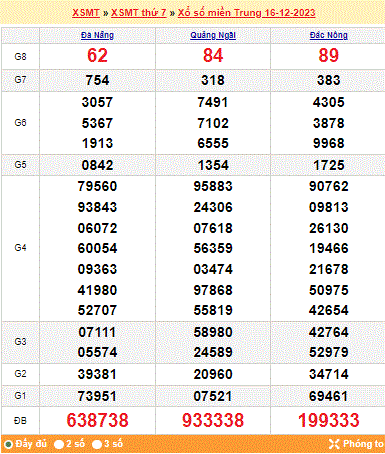Click the ĐB row label
Screen dimensions: 385x454
[20, 421]
